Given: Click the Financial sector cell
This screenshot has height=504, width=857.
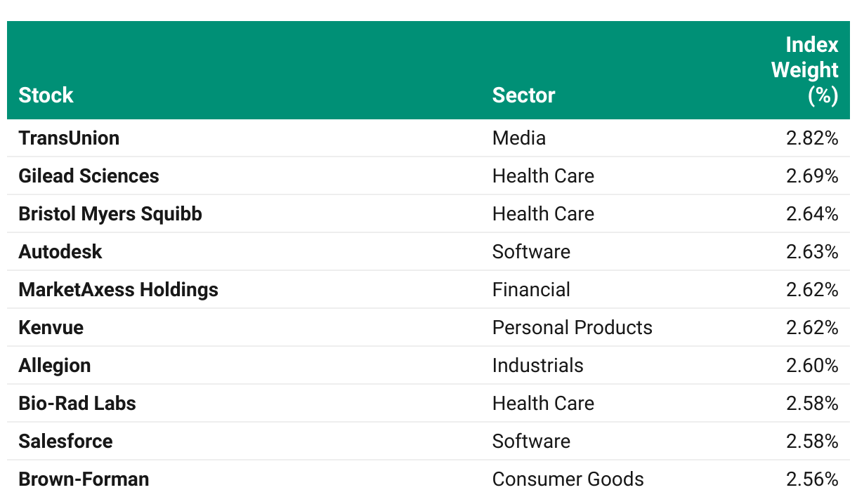Looking at the screenshot, I should pyautogui.click(x=531, y=289).
